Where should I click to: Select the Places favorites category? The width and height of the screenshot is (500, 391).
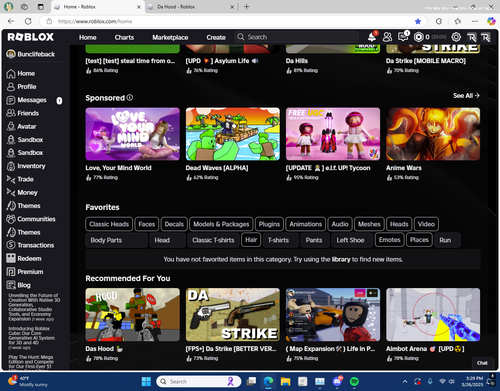(419, 240)
